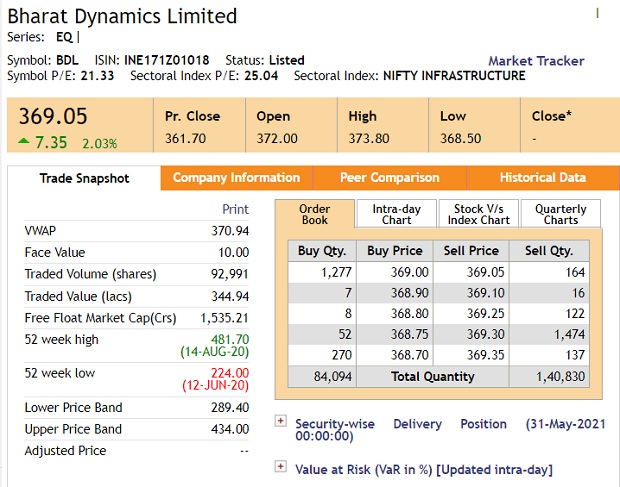Switch to Company Information tab
The image size is (620, 487).
(x=236, y=177)
